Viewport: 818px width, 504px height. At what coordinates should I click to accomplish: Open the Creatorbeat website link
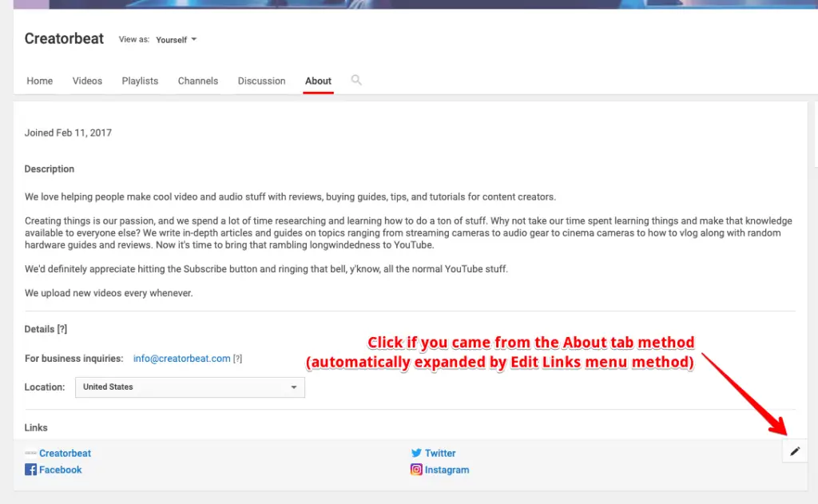point(65,454)
